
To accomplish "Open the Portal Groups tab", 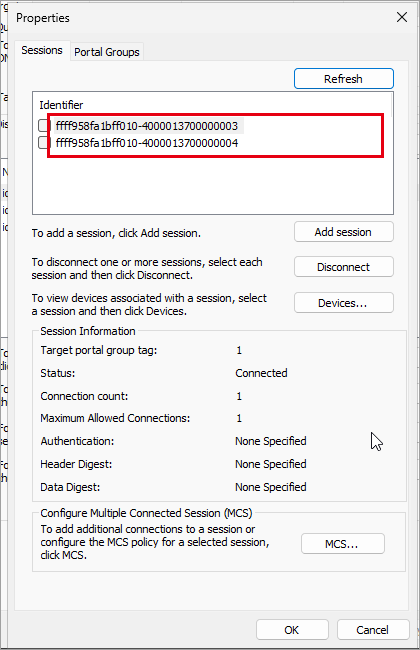I will tap(107, 52).
